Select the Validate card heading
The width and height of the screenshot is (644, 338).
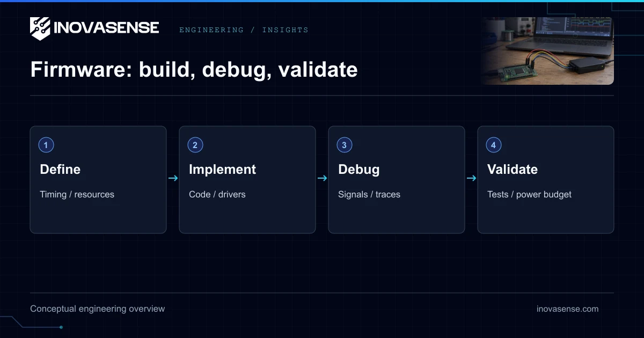(x=513, y=170)
